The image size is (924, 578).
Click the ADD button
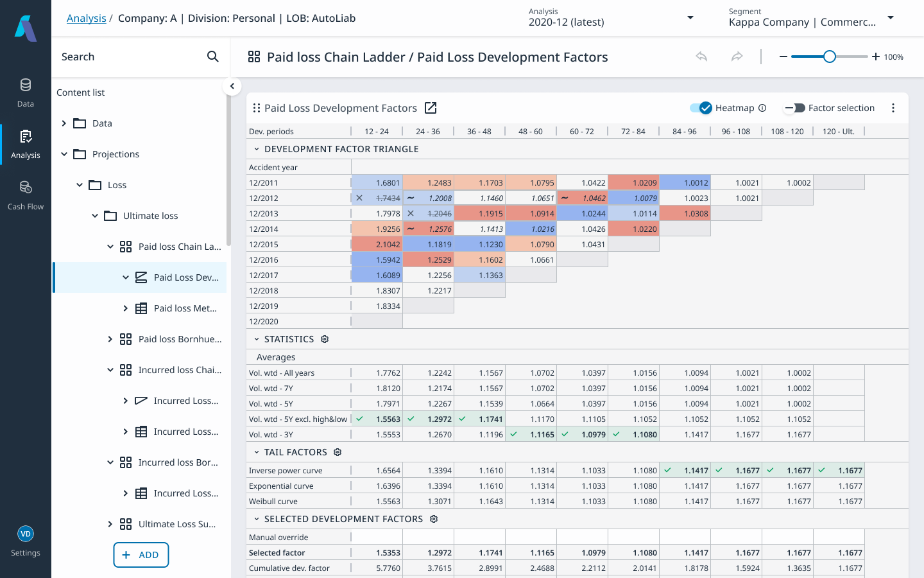(x=141, y=555)
